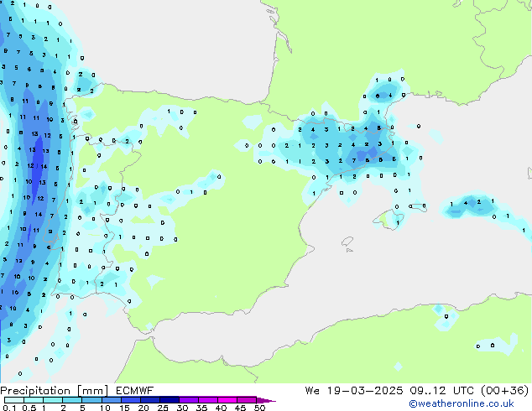Screen dimensions: 532x411
Task: Click the "0.1" legend scale number
Action: coord(8,408)
